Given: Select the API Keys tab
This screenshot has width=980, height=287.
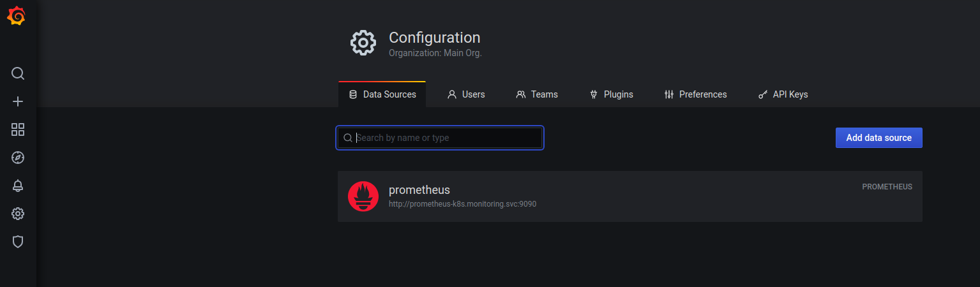Looking at the screenshot, I should click(x=783, y=94).
